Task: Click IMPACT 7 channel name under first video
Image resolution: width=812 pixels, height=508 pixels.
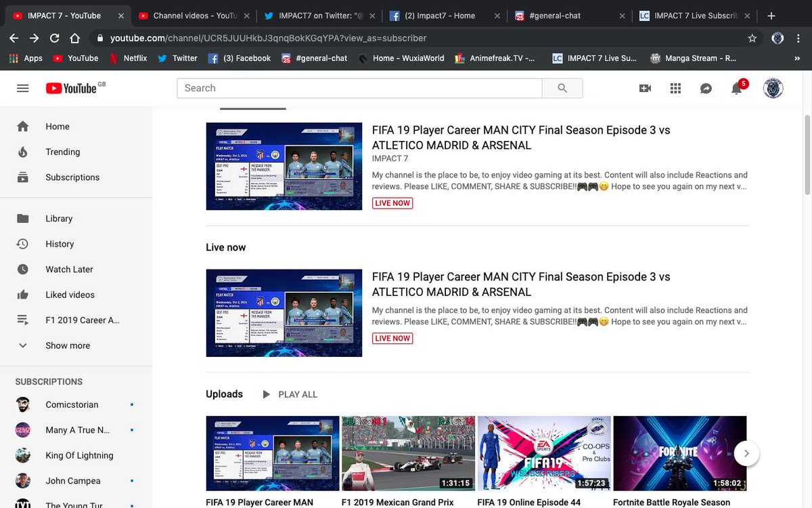Action: 390,158
